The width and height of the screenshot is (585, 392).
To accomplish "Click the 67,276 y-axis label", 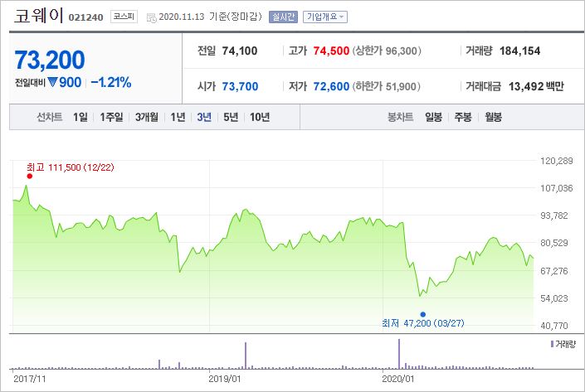I will (x=554, y=271).
